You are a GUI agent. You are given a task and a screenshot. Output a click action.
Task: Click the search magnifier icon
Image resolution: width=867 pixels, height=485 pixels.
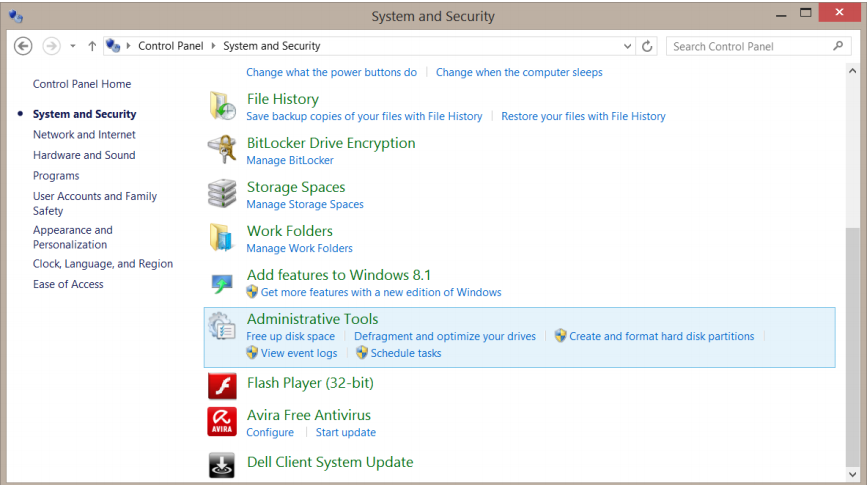[x=838, y=46]
